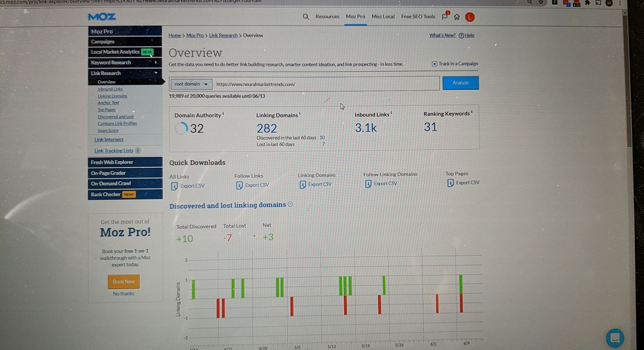Click Linking Domains count 282
Image resolution: width=644 pixels, height=350 pixels.
(x=267, y=128)
